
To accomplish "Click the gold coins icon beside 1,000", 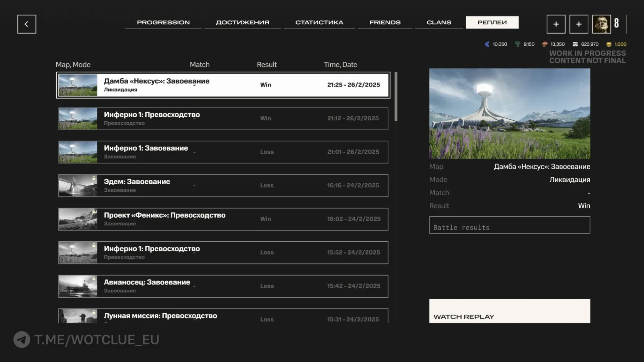I will pos(609,44).
